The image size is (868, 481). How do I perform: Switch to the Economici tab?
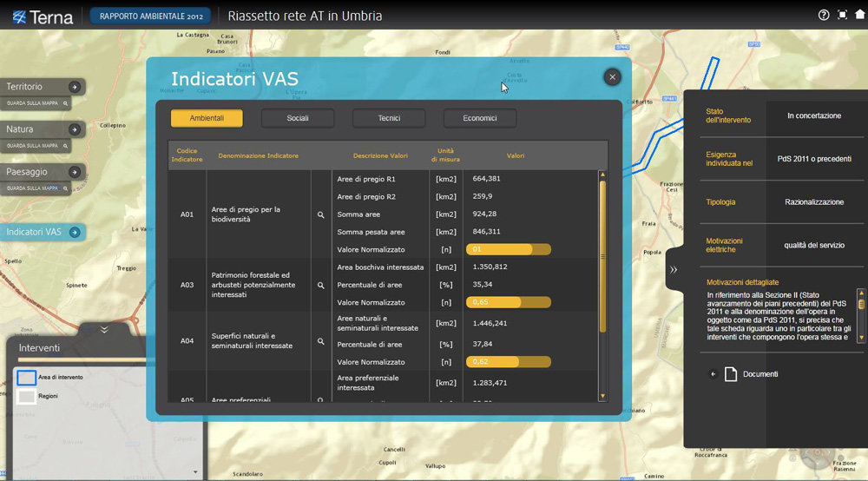coord(480,118)
